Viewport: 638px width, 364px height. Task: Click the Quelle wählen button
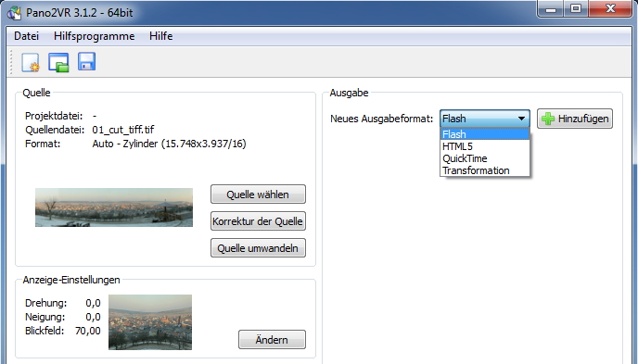tap(258, 195)
